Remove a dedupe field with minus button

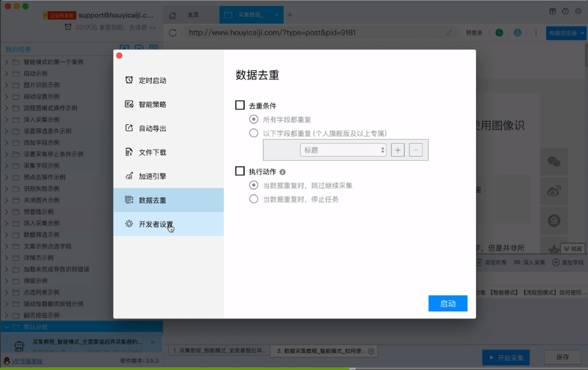pyautogui.click(x=416, y=150)
